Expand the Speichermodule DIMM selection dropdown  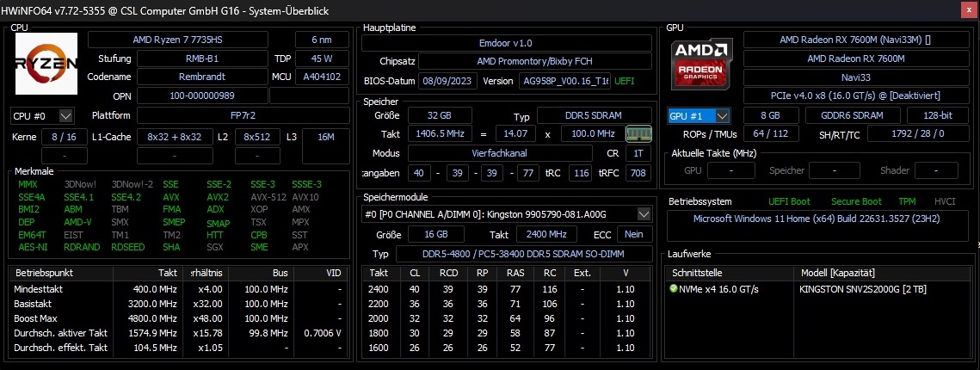click(x=644, y=214)
